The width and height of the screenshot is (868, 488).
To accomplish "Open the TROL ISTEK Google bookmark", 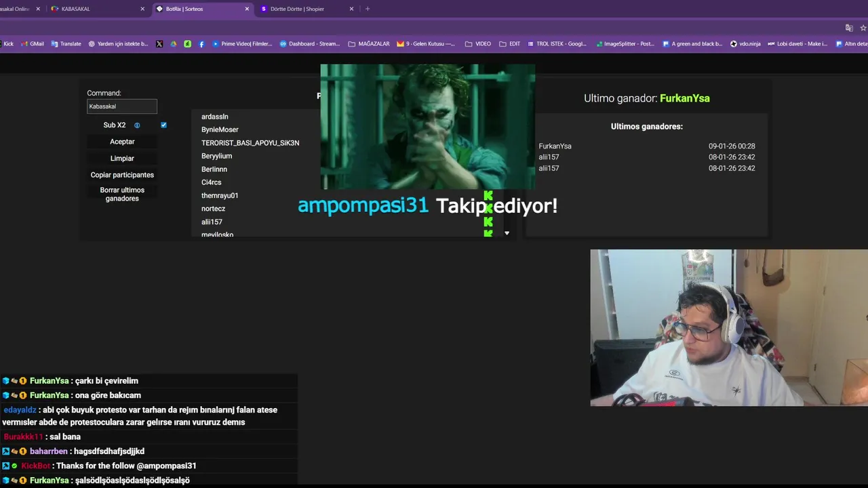I will pos(556,44).
